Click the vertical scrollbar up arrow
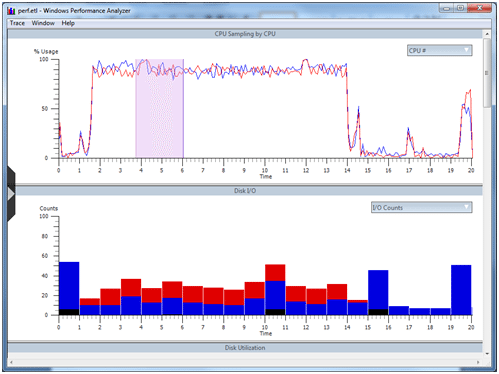499x374 pixels. pos(487,34)
